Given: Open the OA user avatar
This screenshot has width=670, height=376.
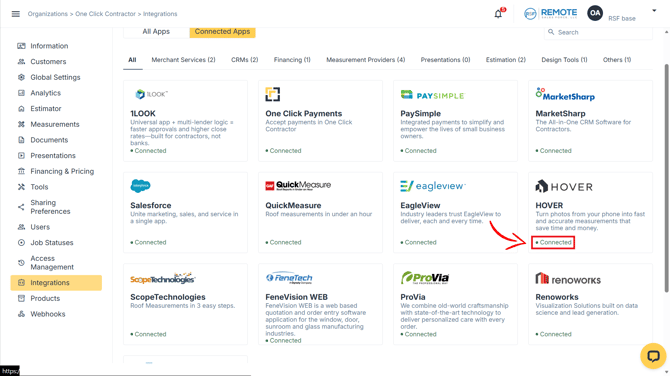Looking at the screenshot, I should (595, 13).
